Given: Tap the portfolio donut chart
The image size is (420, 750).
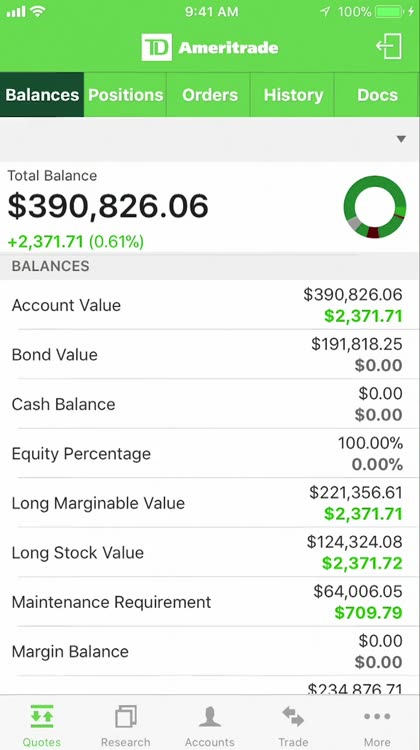Looking at the screenshot, I should (x=375, y=207).
